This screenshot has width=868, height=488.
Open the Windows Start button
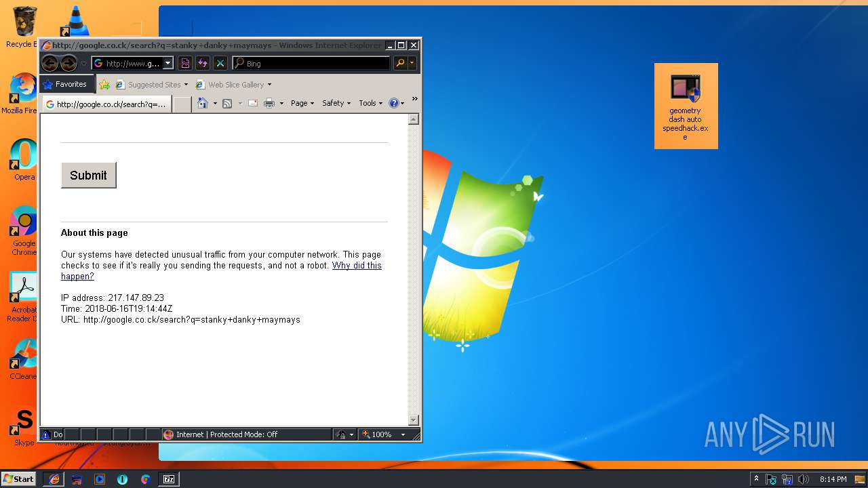(x=18, y=479)
